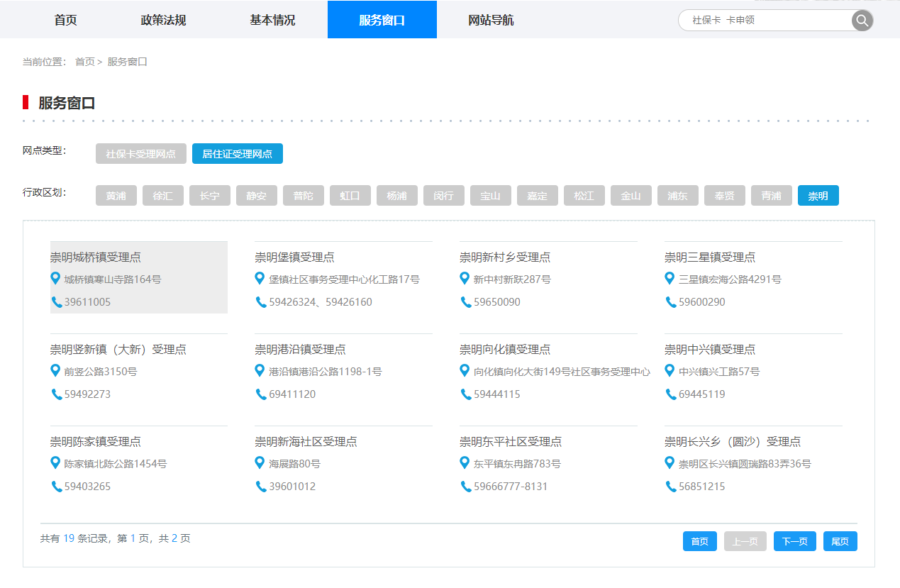
Task: Open the 首页 navigation tab
Action: pos(65,20)
